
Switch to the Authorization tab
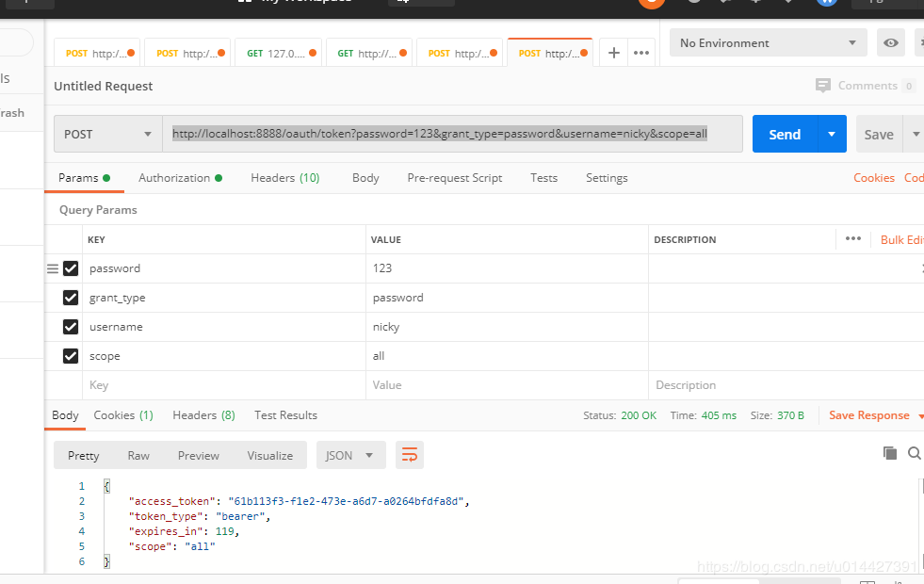tap(180, 178)
